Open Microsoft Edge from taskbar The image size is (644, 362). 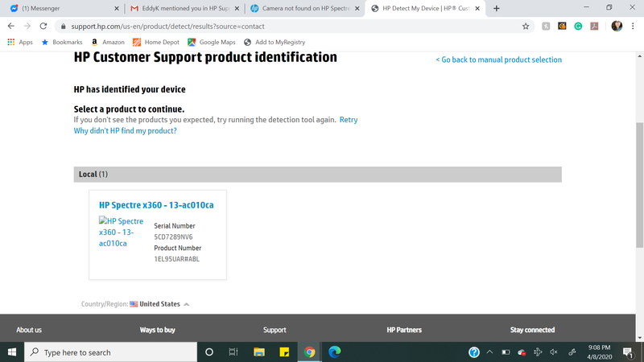click(x=334, y=352)
